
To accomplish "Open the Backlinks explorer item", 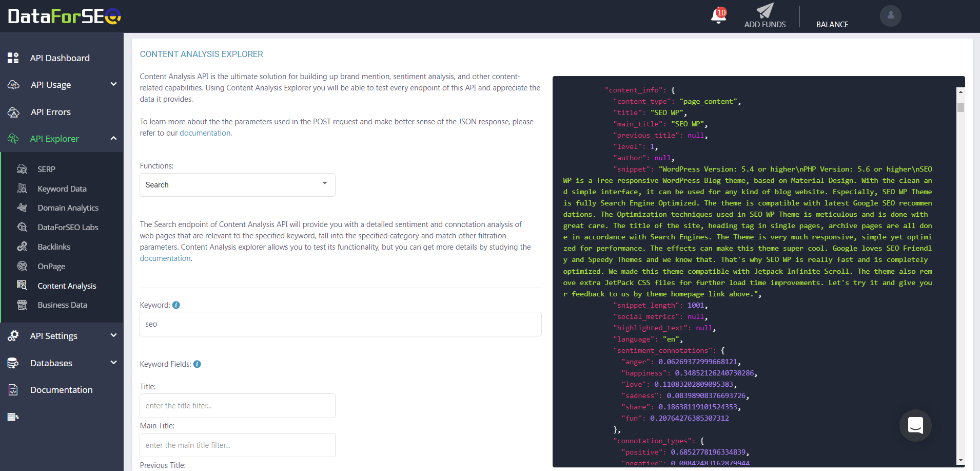I will pyautogui.click(x=54, y=247).
